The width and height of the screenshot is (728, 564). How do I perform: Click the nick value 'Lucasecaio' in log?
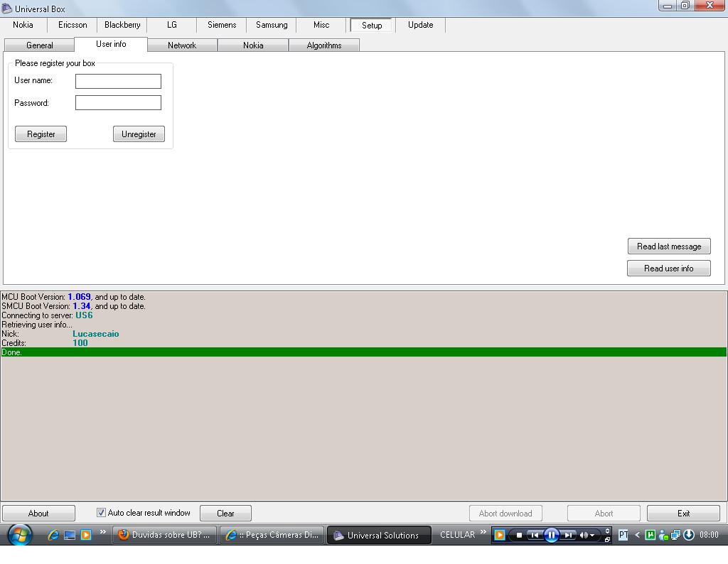(96, 333)
